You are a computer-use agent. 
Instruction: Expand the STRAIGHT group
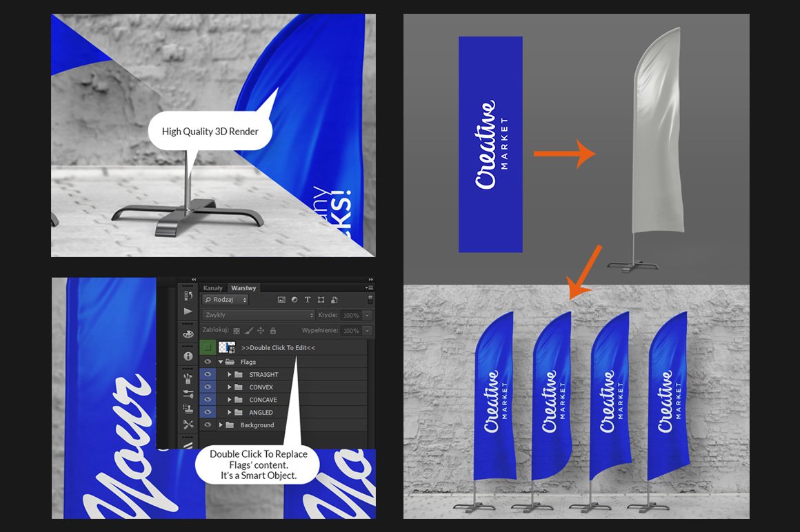tap(230, 375)
